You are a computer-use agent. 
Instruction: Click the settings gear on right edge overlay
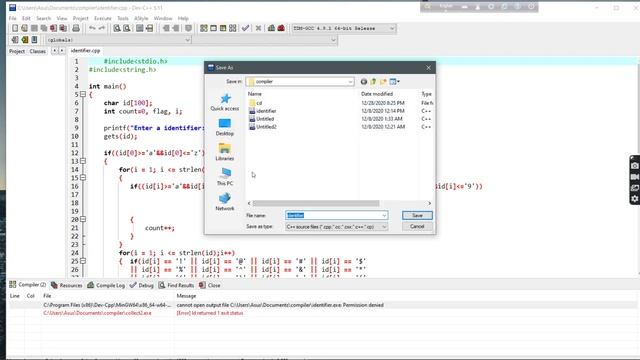pyautogui.click(x=635, y=199)
